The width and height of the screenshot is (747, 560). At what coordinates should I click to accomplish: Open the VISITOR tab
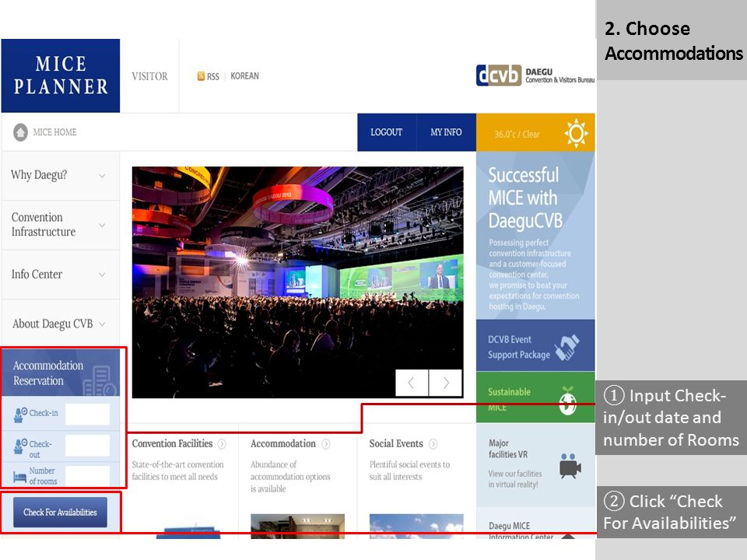[149, 76]
